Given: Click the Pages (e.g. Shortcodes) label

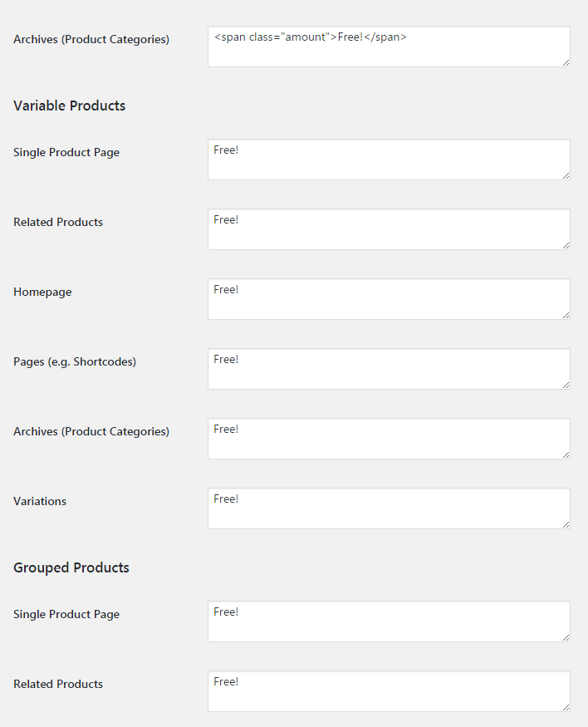Looking at the screenshot, I should tap(75, 362).
